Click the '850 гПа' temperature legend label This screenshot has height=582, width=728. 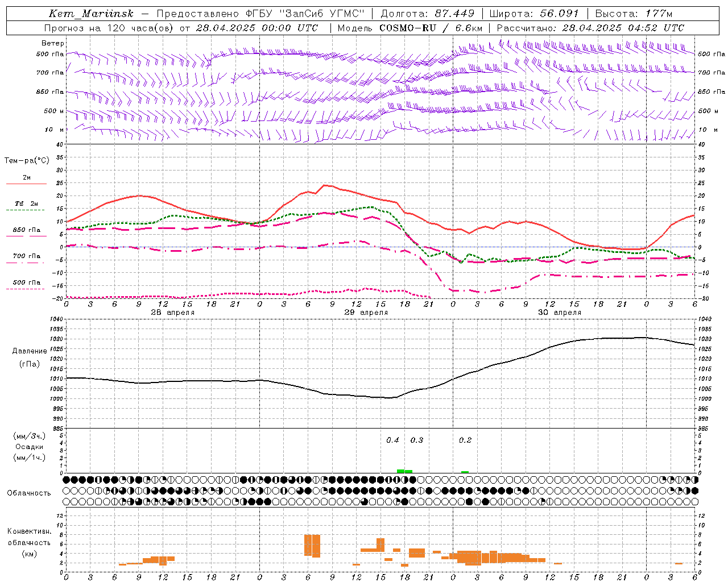point(26,230)
